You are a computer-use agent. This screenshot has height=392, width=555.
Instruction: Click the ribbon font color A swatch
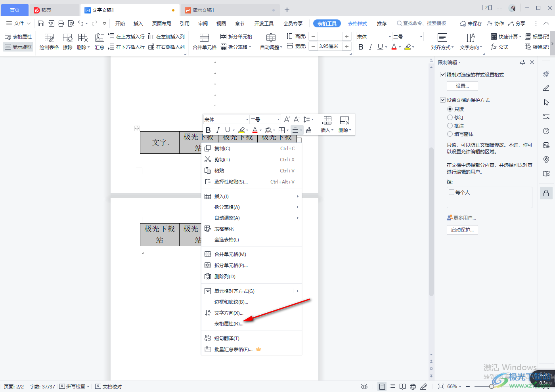(394, 47)
